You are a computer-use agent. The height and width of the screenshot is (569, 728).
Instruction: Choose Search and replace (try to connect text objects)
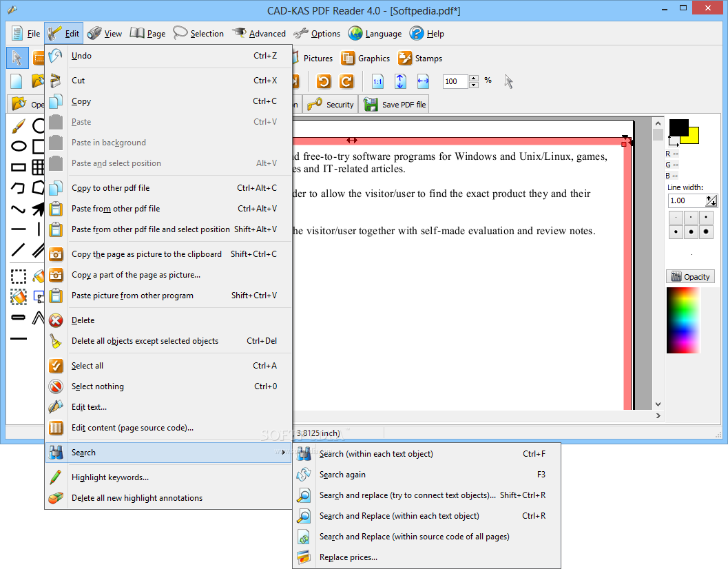point(426,495)
